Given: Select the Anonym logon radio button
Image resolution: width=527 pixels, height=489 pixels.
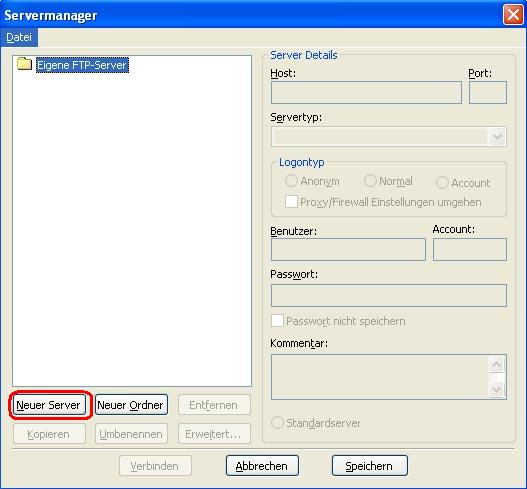Looking at the screenshot, I should point(291,181).
